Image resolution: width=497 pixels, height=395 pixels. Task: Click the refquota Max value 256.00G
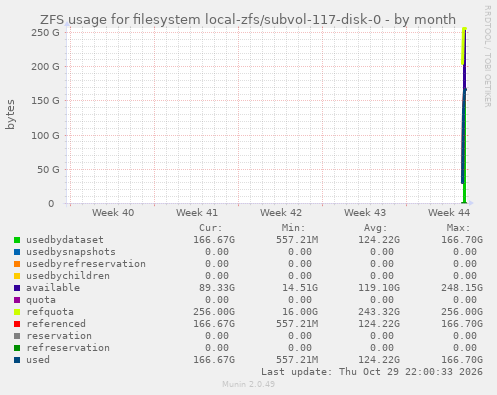click(x=462, y=312)
